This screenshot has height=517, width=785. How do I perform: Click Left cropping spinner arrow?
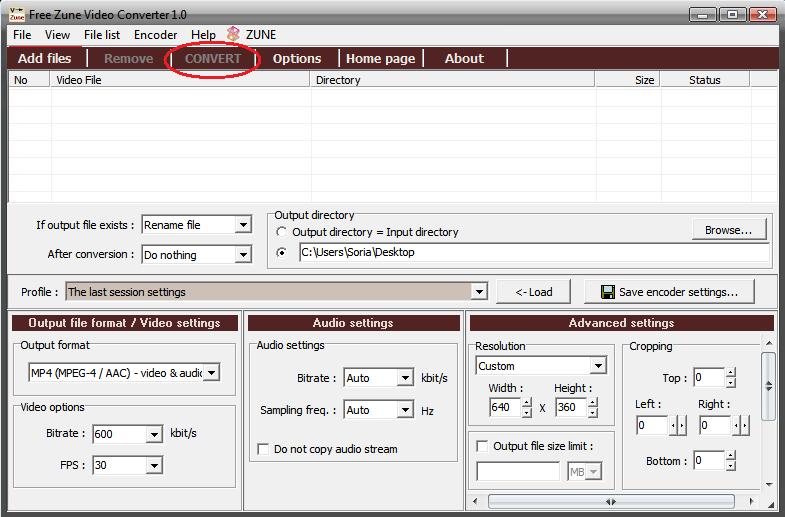pos(677,426)
